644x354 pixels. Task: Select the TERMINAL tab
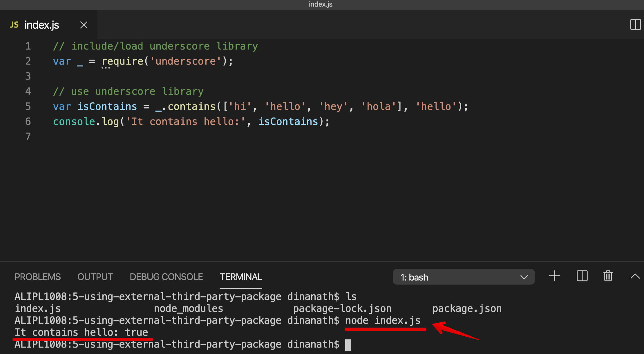tap(241, 277)
